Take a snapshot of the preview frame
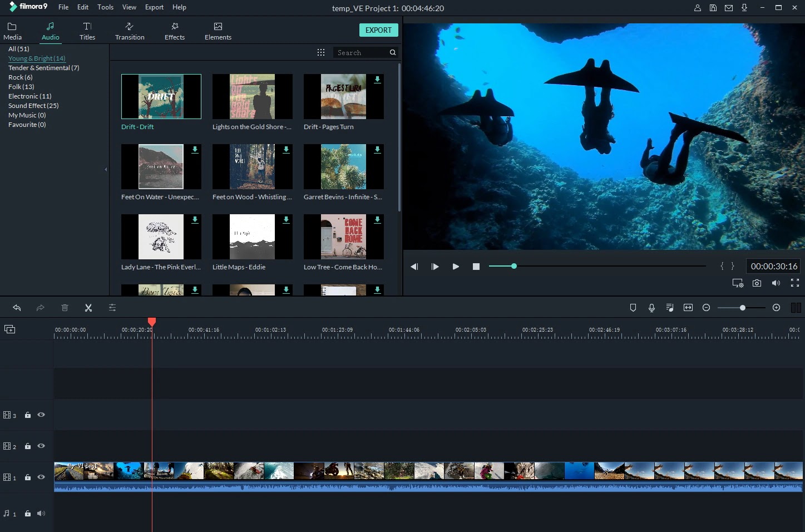 point(757,283)
